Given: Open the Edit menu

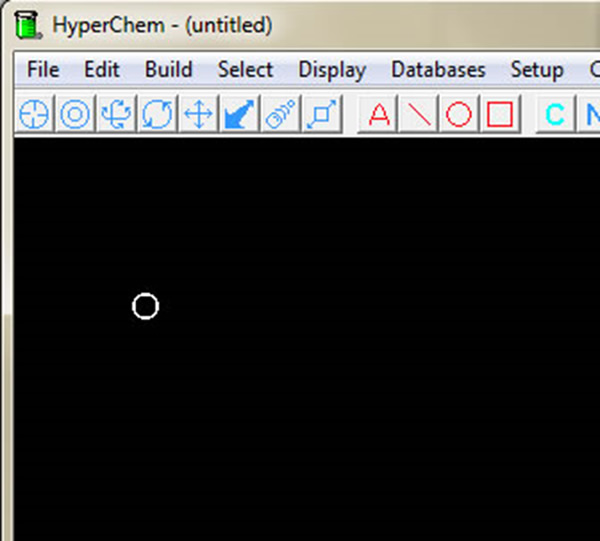Looking at the screenshot, I should [101, 70].
